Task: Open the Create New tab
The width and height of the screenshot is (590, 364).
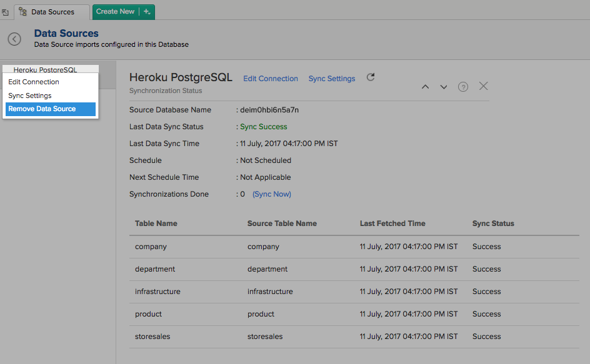Action: tap(116, 12)
